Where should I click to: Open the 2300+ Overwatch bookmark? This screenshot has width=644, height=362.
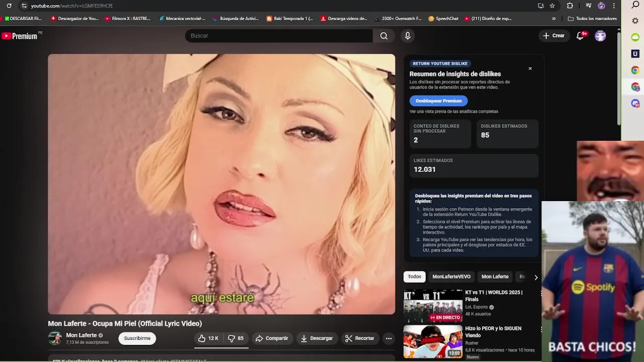click(397, 19)
